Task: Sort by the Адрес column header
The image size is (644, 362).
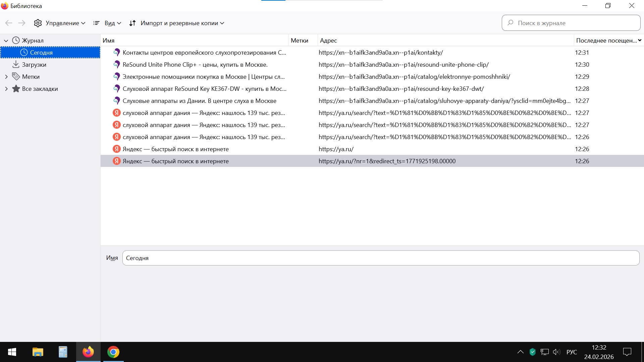Action: (x=445, y=40)
